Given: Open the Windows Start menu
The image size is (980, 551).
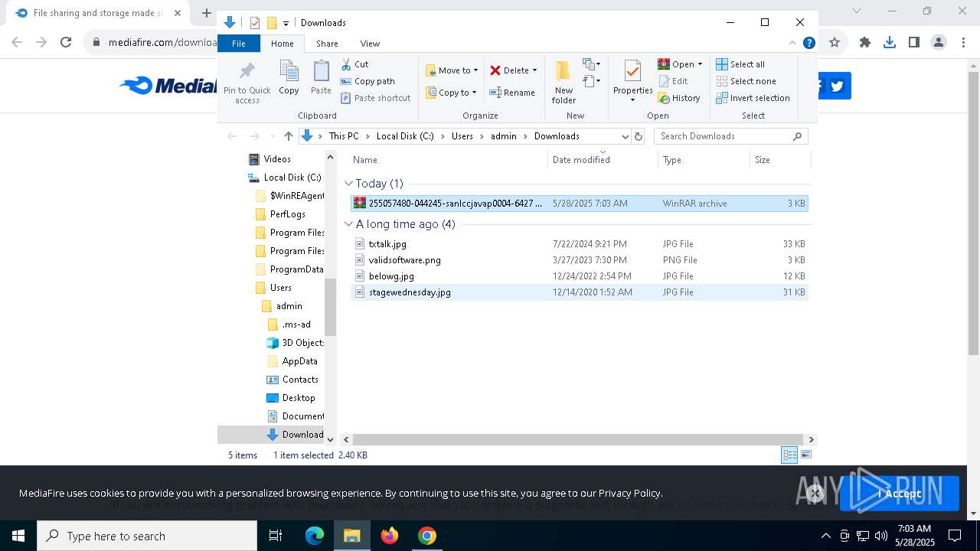Looking at the screenshot, I should click(18, 536).
